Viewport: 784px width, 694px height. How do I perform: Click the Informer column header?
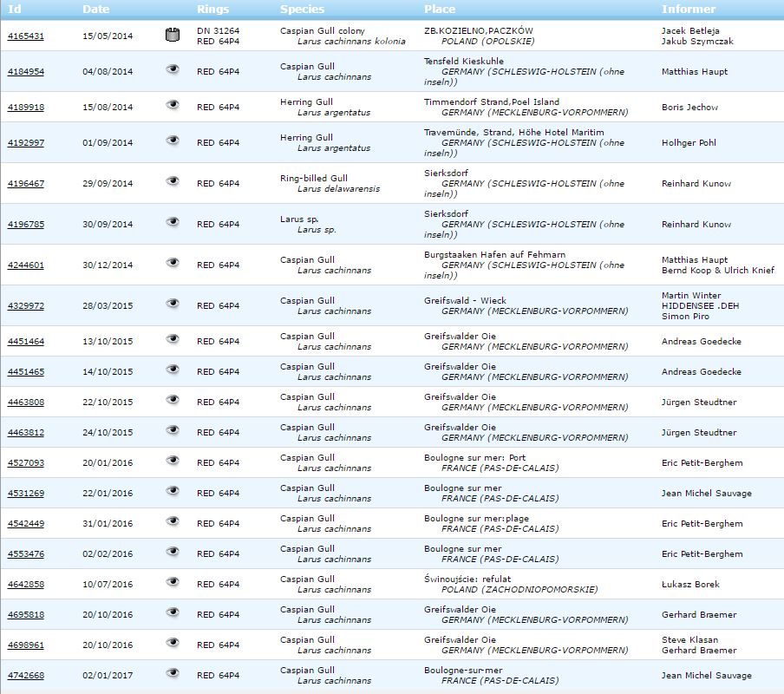[689, 10]
